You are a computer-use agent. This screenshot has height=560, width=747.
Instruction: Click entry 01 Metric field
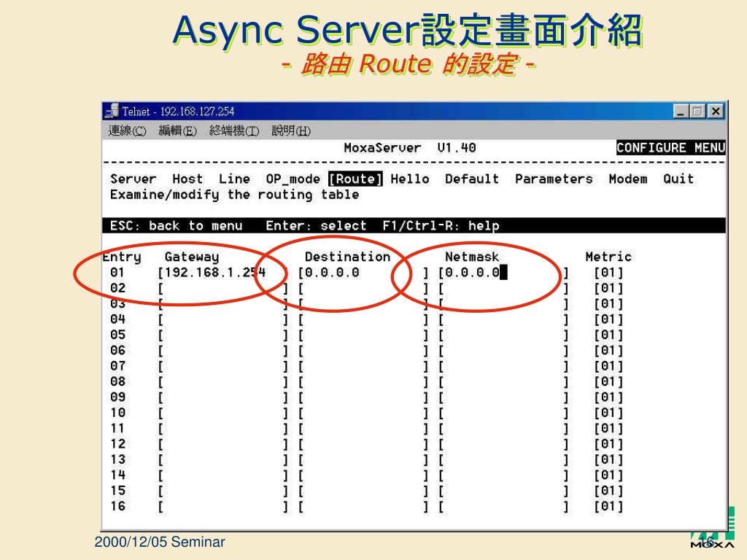coord(608,273)
